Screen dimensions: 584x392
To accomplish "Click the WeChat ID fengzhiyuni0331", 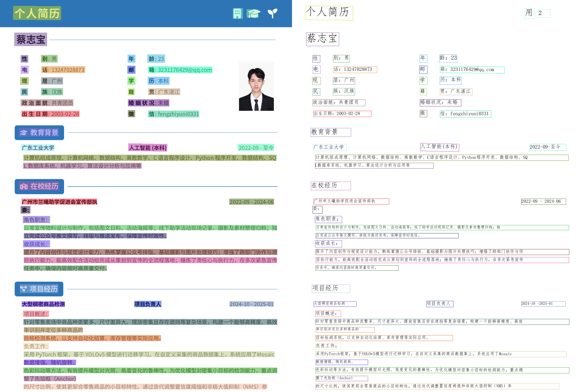I will (178, 114).
